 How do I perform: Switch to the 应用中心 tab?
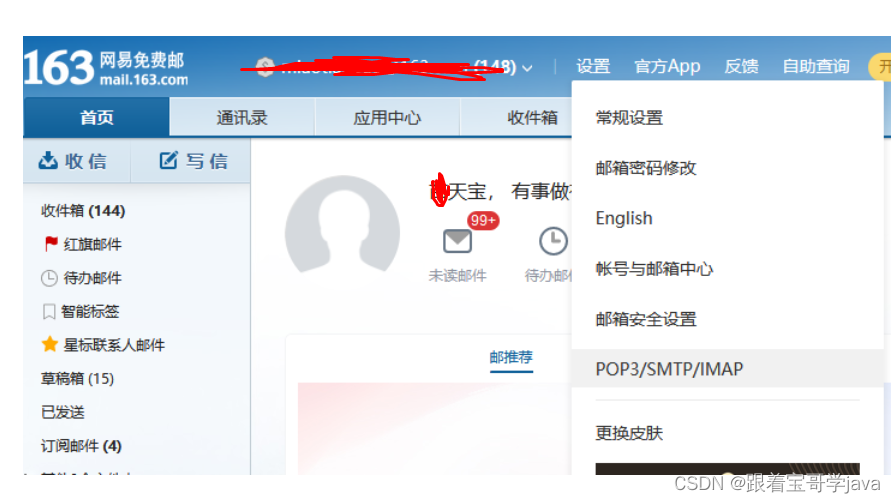[x=387, y=117]
